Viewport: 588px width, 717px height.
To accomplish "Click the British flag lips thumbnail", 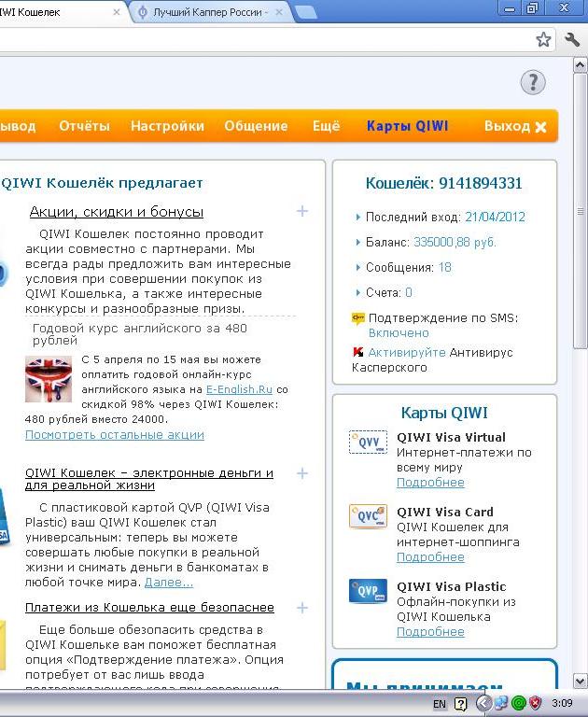I will (49, 380).
